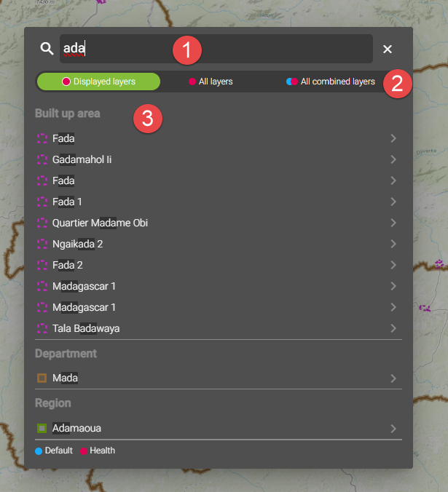
Task: Select the Gadamahol Ii search result
Action: (219, 159)
